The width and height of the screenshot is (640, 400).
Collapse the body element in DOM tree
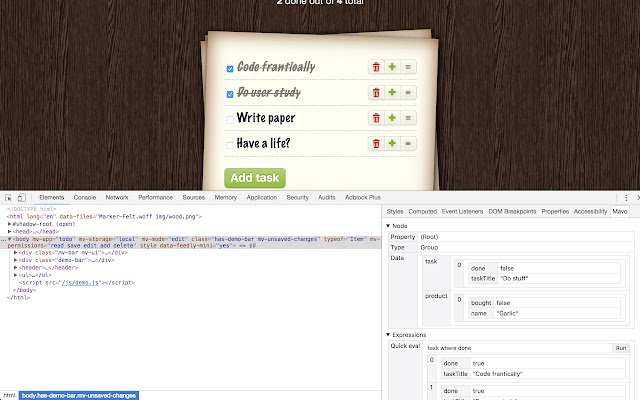pyautogui.click(x=9, y=239)
